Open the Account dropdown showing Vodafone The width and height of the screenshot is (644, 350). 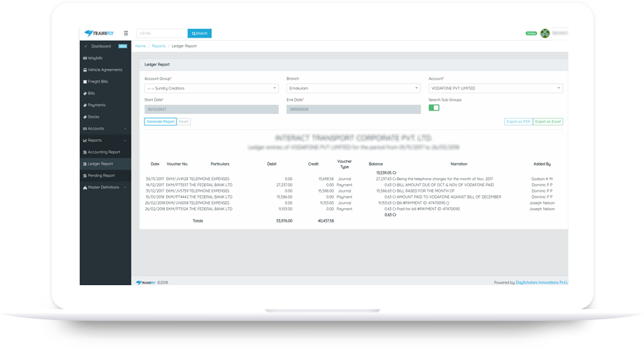tap(495, 89)
